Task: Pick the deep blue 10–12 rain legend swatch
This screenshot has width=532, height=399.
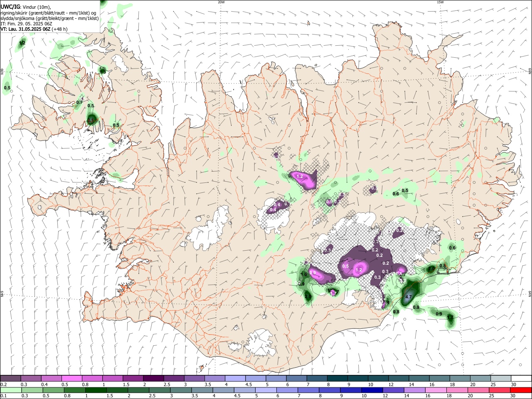Action: pos(371,390)
